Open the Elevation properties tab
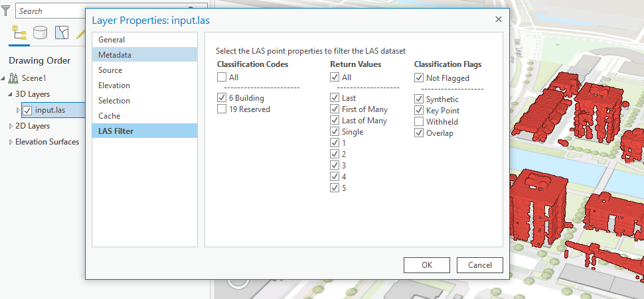The height and width of the screenshot is (299, 644). (114, 86)
